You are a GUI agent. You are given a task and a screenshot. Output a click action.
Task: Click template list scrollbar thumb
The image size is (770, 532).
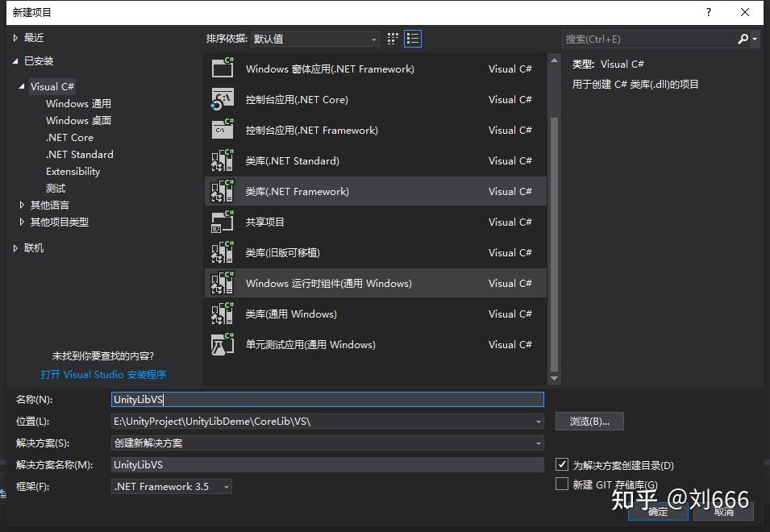[554, 244]
